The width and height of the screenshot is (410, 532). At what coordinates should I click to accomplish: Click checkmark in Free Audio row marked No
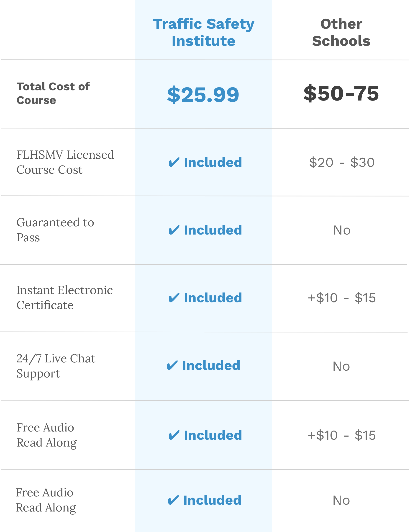(173, 500)
